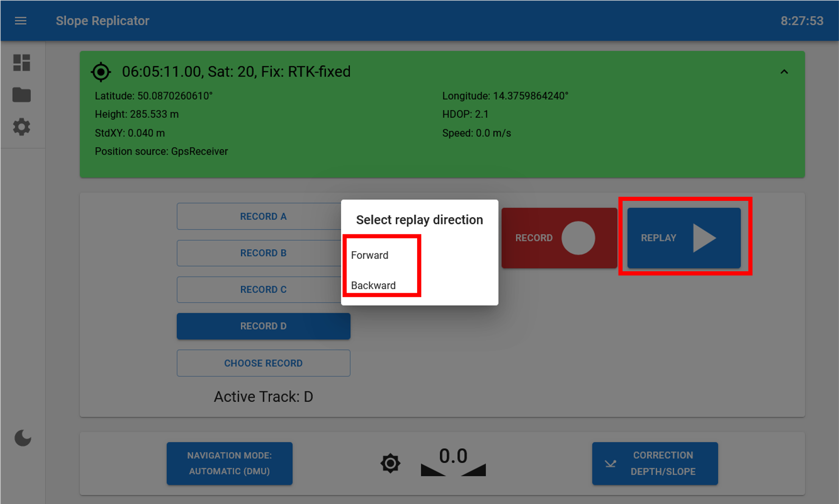Click the GPS crosshair target icon

pyautogui.click(x=101, y=72)
